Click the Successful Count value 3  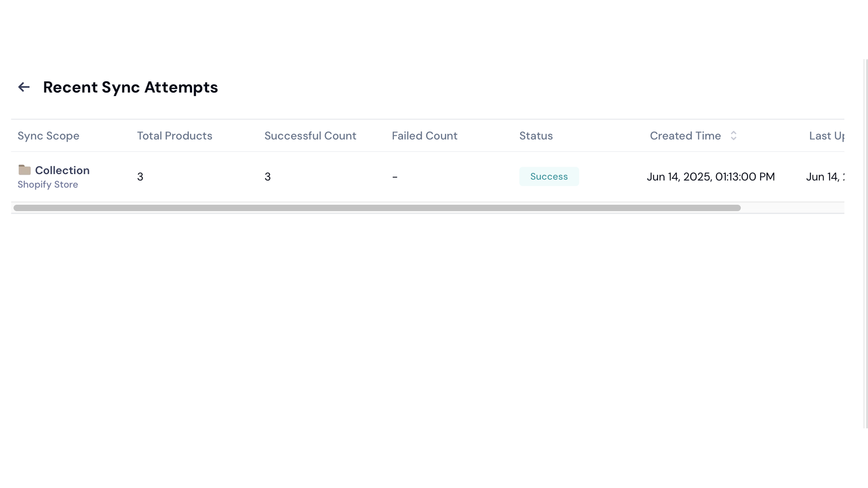(267, 177)
